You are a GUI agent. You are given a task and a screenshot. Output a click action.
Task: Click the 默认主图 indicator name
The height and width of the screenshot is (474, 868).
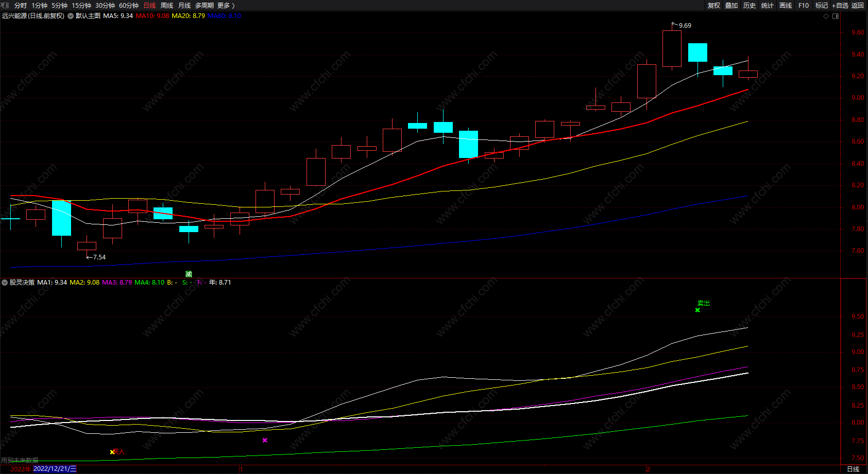pos(88,16)
